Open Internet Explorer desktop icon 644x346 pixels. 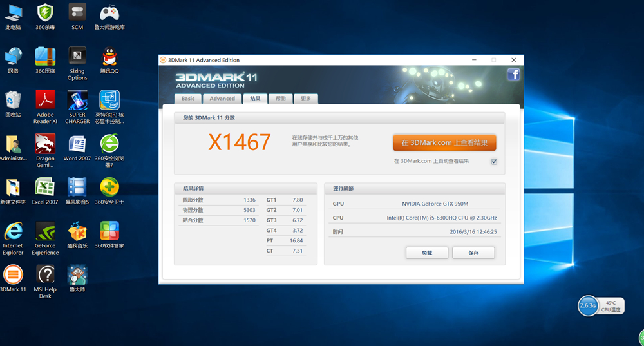pos(13,232)
